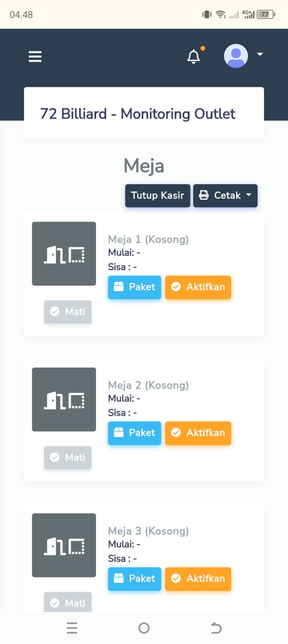This screenshot has height=644, width=288.
Task: Open the hamburger navigation menu
Action: point(35,56)
